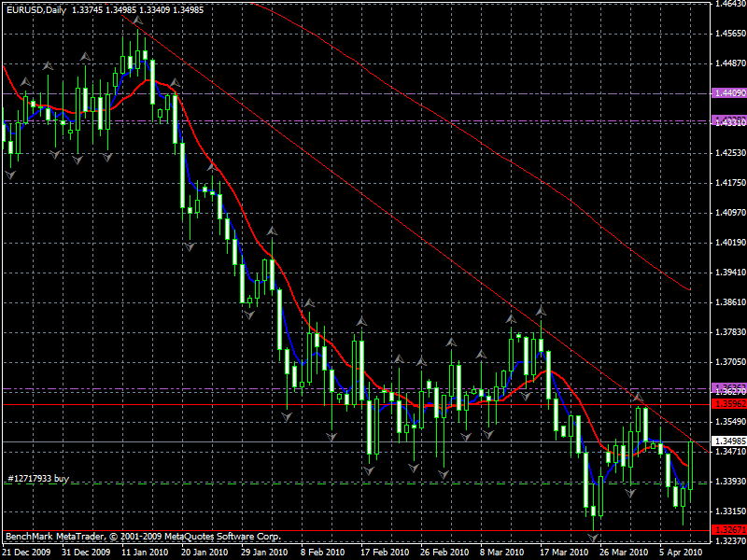Select the #12717933 buy order label
The width and height of the screenshot is (747, 560).
pos(38,479)
